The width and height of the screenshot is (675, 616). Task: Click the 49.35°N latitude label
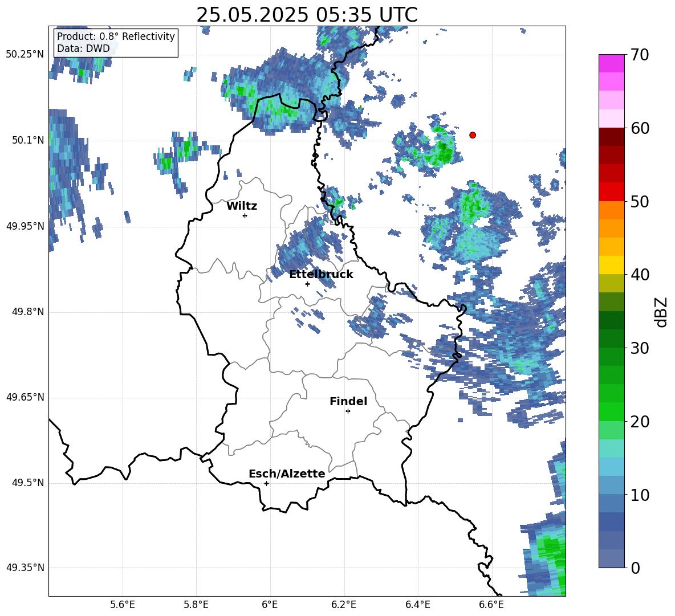coord(25,568)
